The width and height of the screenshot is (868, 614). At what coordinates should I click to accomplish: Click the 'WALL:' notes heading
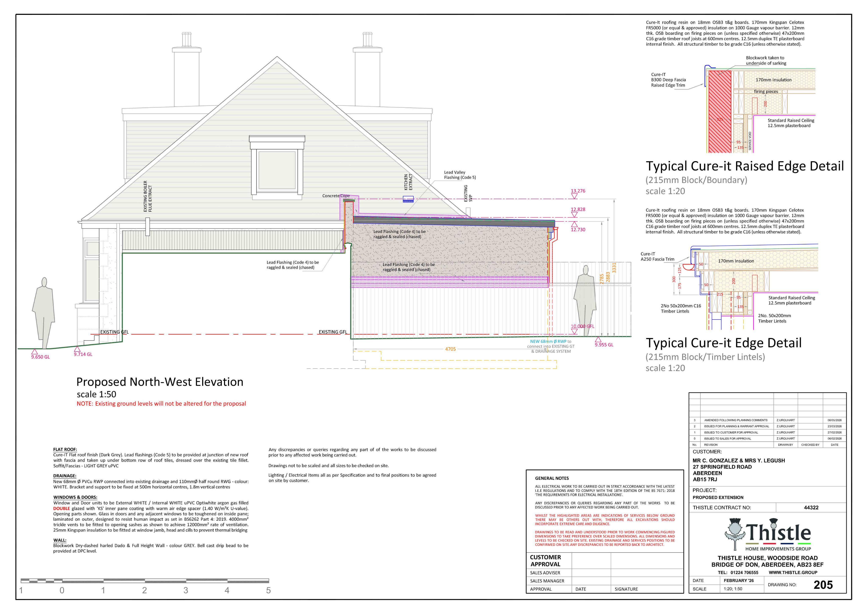tap(60, 540)
